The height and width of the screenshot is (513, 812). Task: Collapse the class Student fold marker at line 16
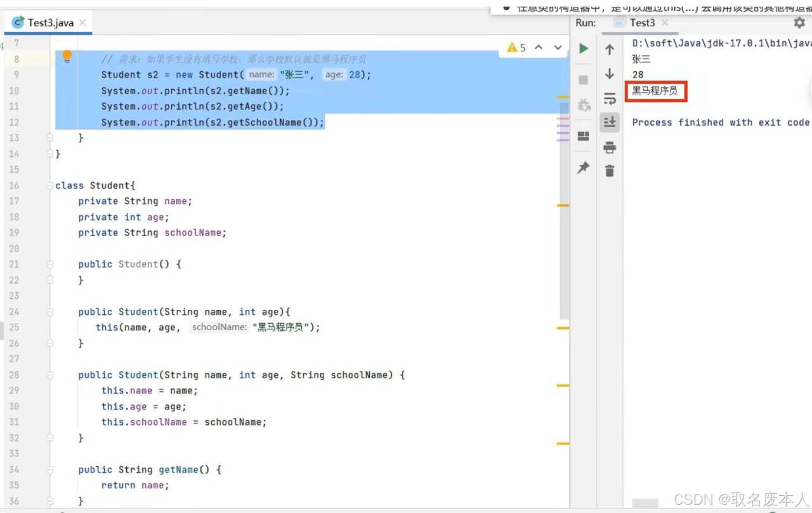(x=49, y=185)
